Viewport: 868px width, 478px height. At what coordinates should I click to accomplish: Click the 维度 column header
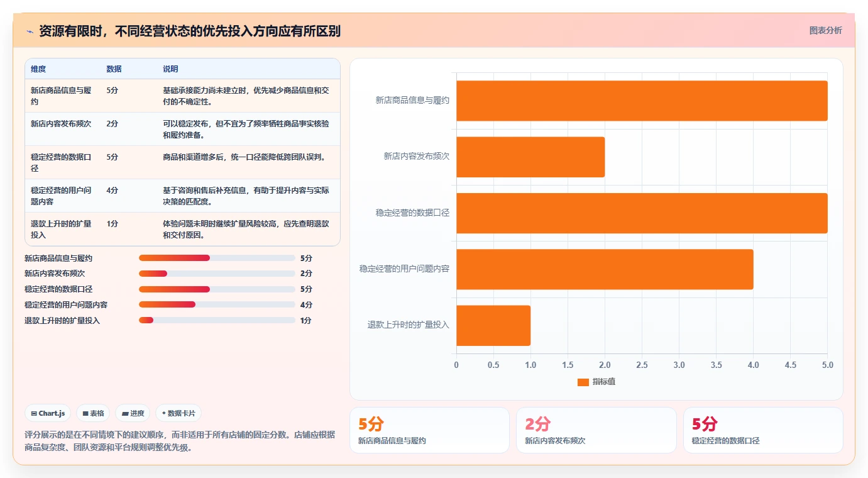38,69
